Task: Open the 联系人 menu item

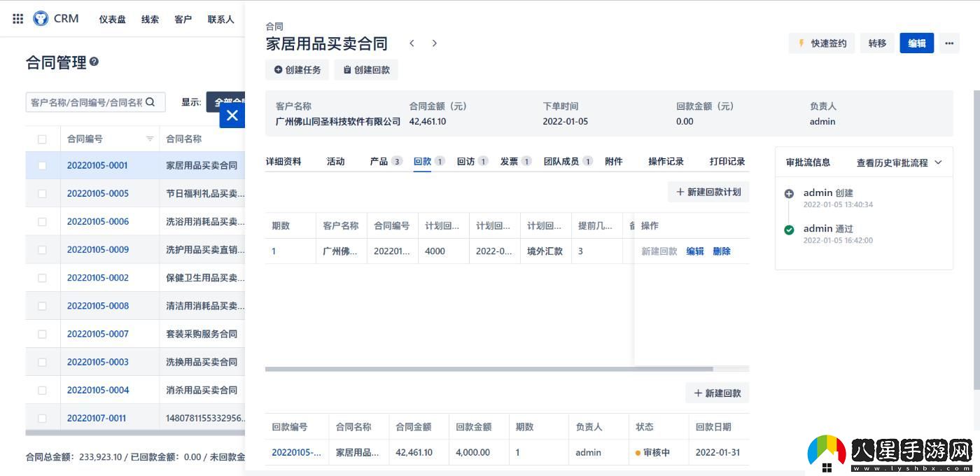Action: pos(220,19)
